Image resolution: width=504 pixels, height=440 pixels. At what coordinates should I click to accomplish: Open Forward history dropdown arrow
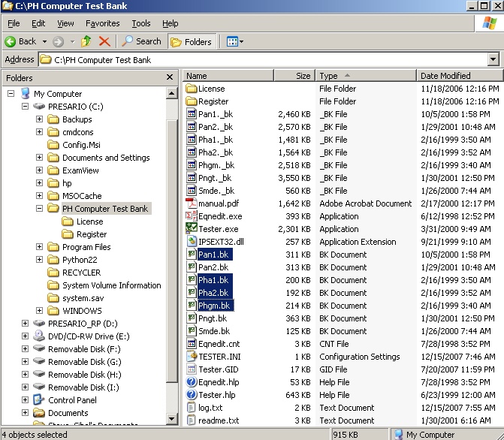pyautogui.click(x=72, y=41)
